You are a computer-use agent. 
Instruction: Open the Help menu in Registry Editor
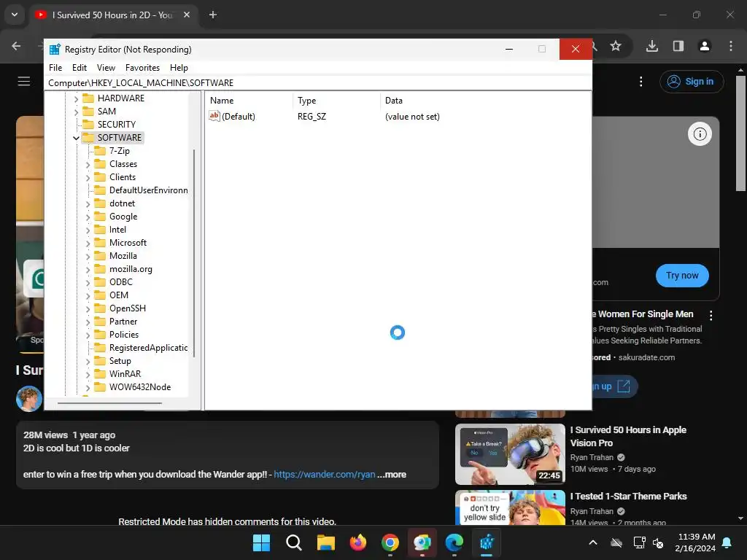[x=179, y=68]
